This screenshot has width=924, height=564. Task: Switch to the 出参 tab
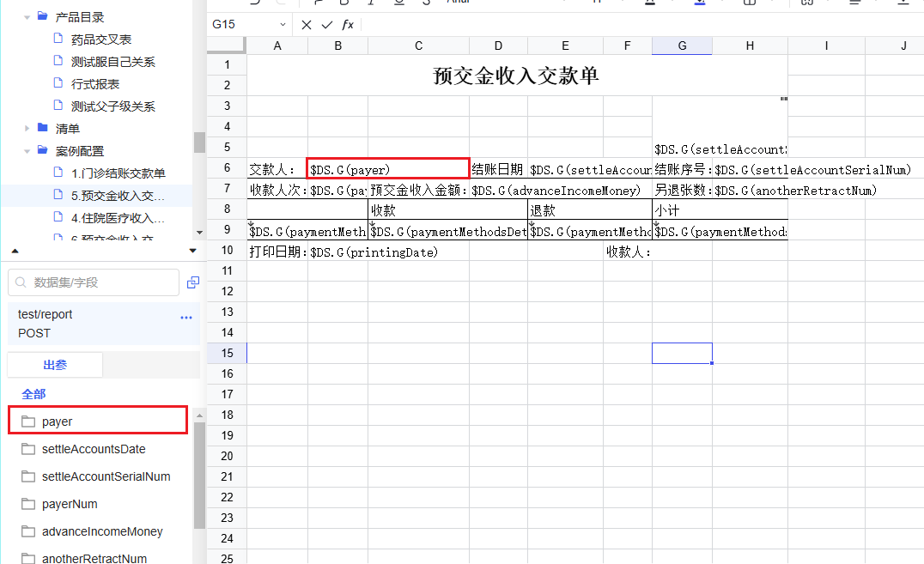(55, 365)
